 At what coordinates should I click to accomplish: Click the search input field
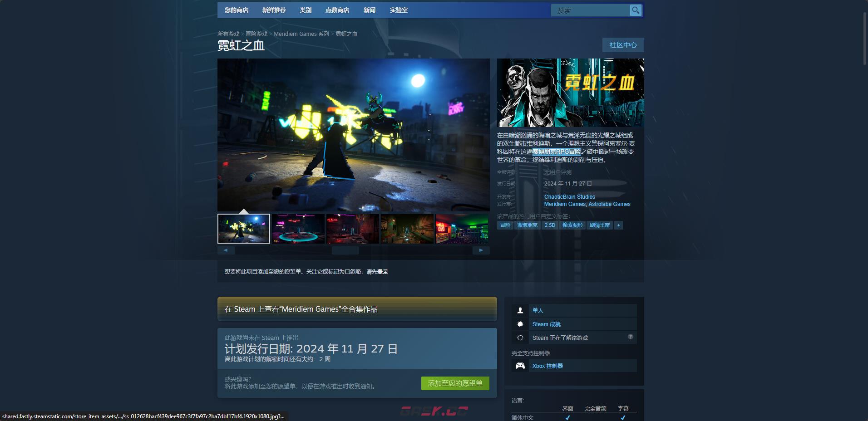[590, 10]
